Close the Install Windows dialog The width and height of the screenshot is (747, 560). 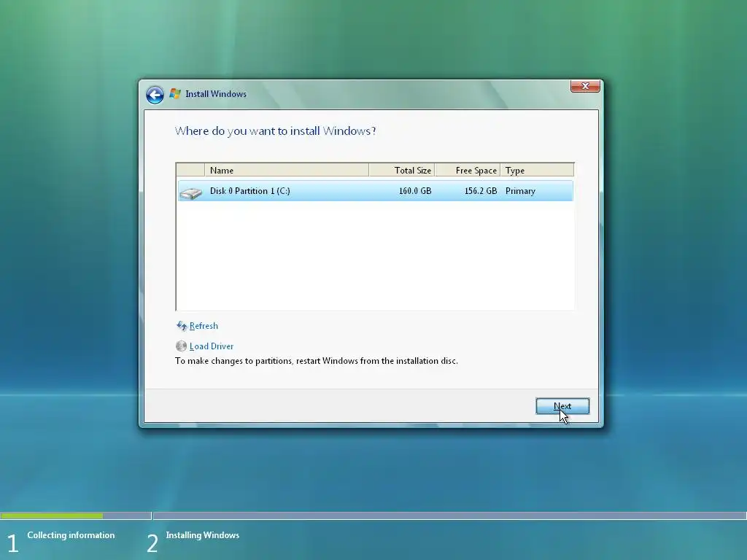[585, 86]
